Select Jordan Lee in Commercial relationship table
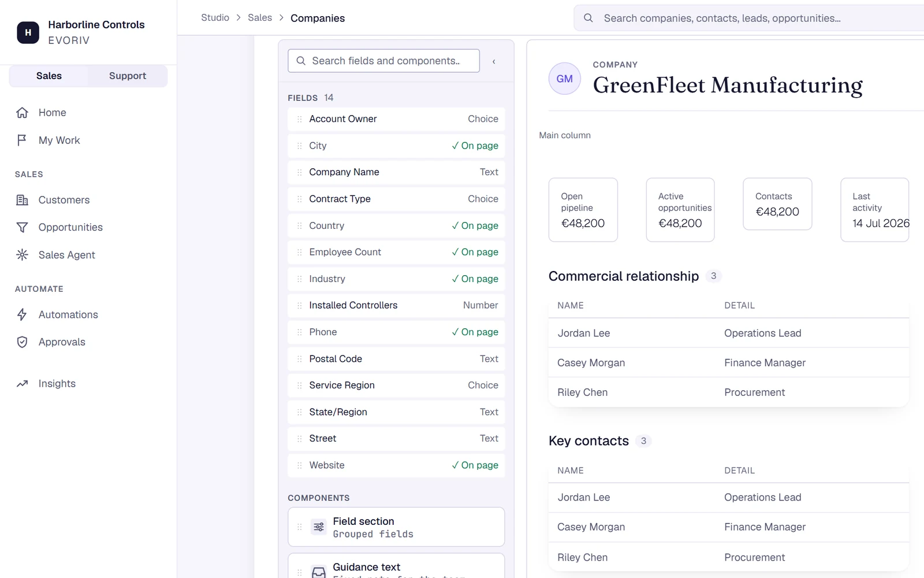The height and width of the screenshot is (578, 924). click(x=584, y=333)
